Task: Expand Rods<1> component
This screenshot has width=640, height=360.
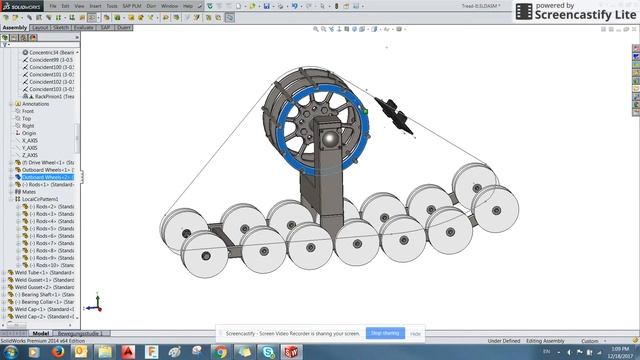Action: (11, 184)
